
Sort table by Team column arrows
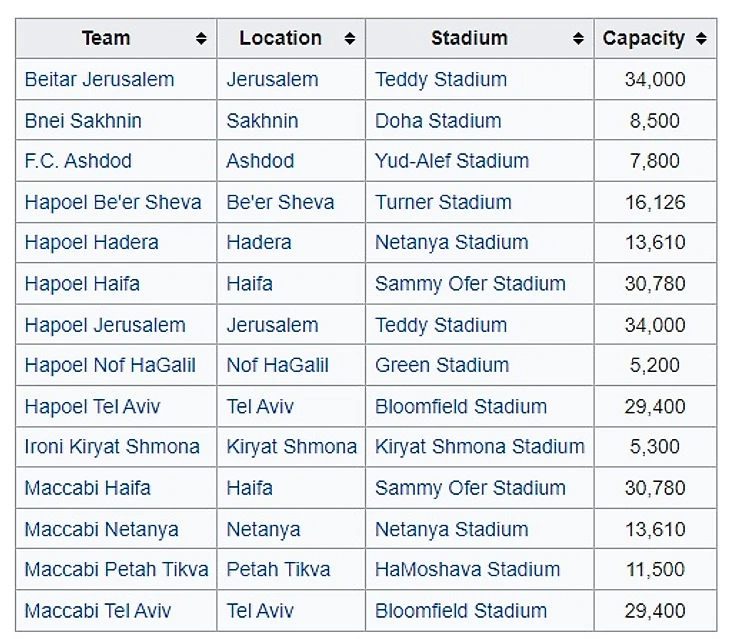(201, 39)
